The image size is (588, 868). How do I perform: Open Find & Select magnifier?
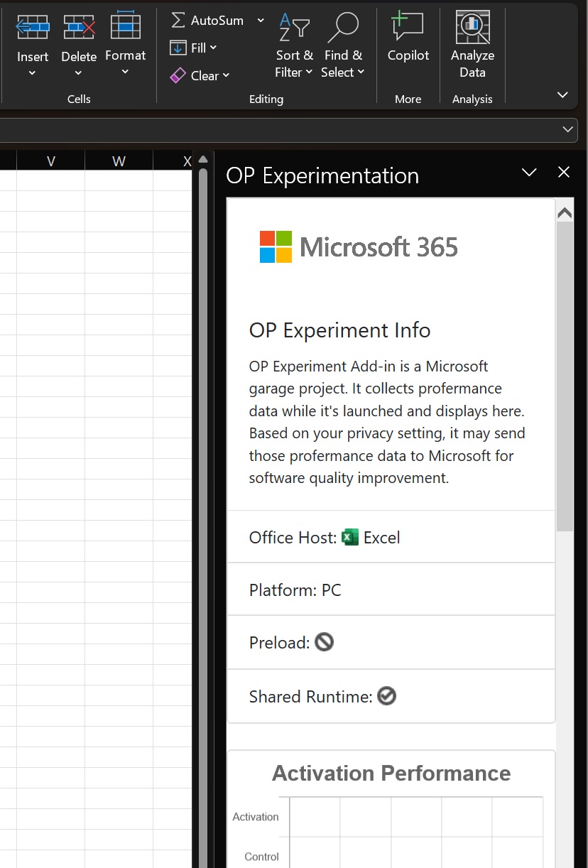[x=342, y=28]
